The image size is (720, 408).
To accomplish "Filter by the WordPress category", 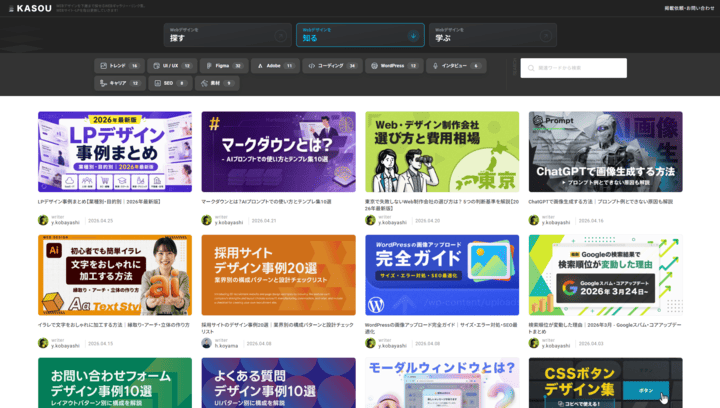I will [x=394, y=66].
